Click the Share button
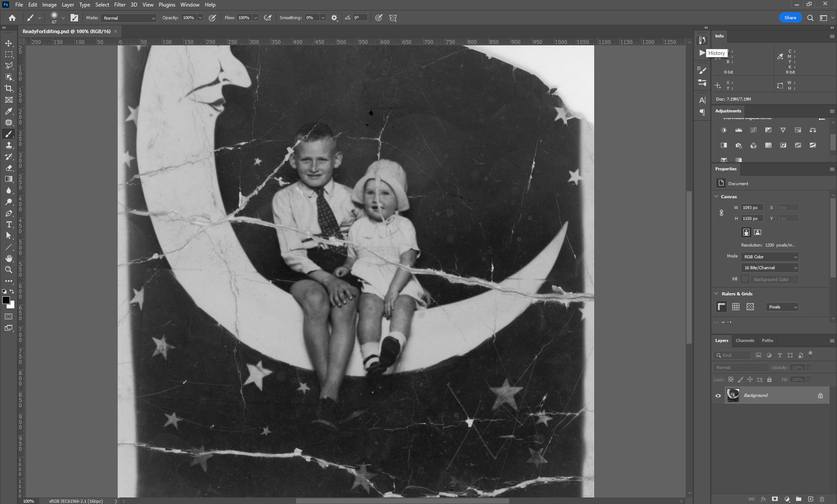Image resolution: width=837 pixels, height=504 pixels. [790, 18]
